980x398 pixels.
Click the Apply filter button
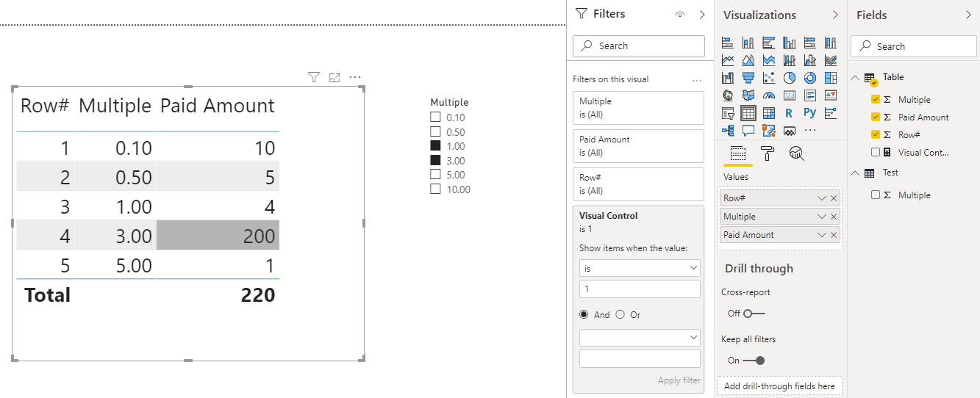tap(679, 380)
